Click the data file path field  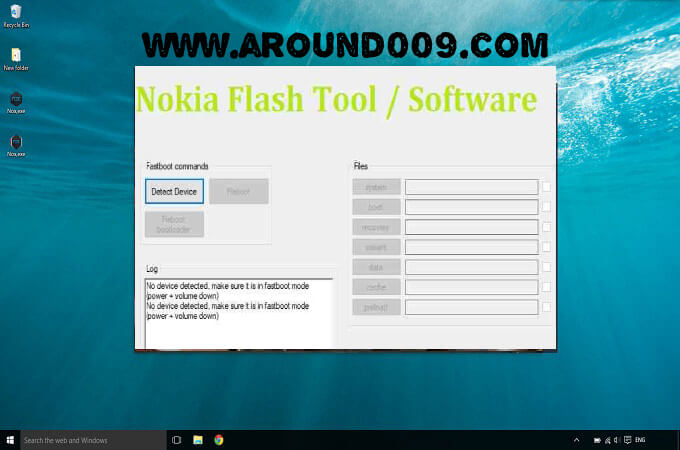[x=472, y=267]
